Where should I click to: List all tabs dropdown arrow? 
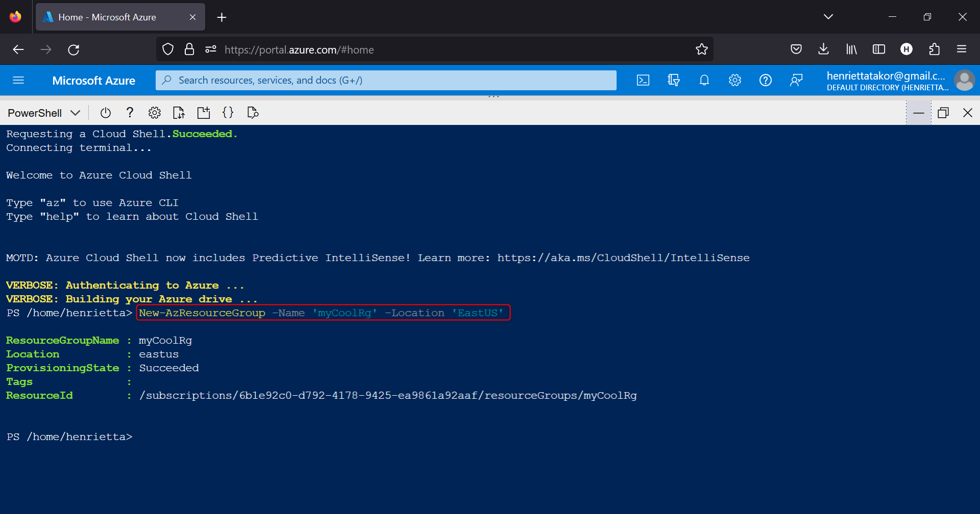point(828,17)
